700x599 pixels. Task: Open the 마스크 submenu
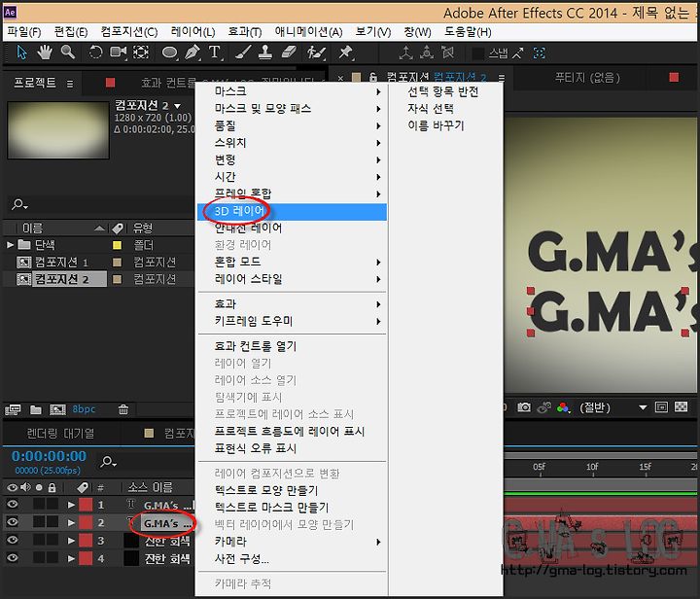(x=292, y=91)
